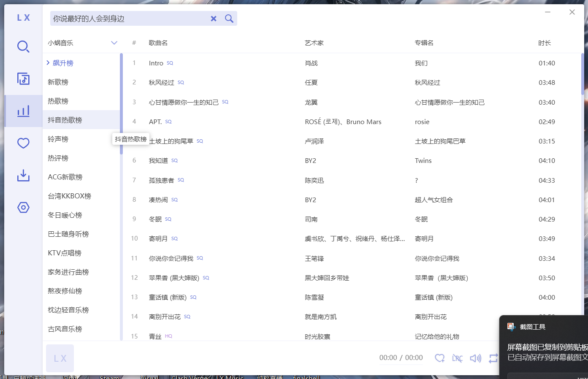Open the search section in the sidebar
Screen dimensions: 588x379
tap(23, 47)
